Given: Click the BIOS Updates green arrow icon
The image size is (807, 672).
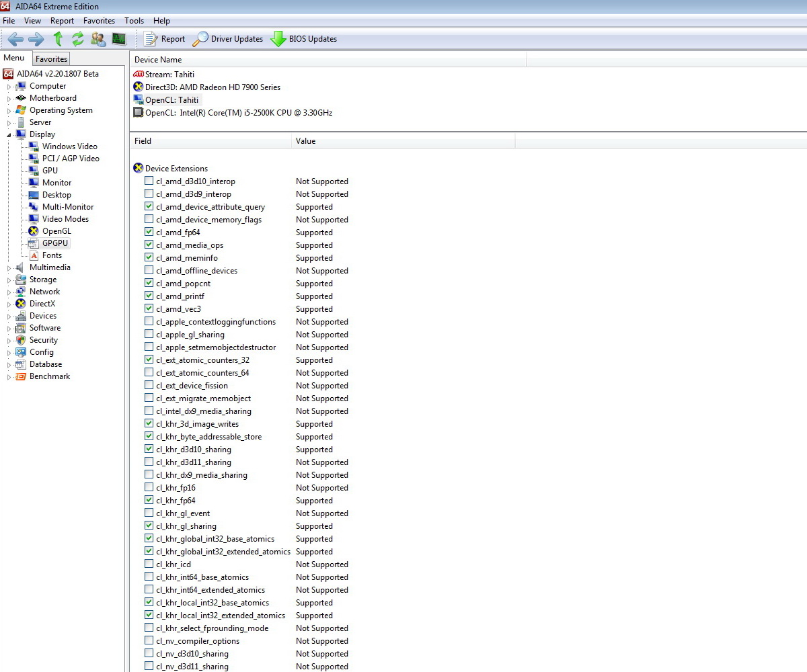Looking at the screenshot, I should click(278, 39).
